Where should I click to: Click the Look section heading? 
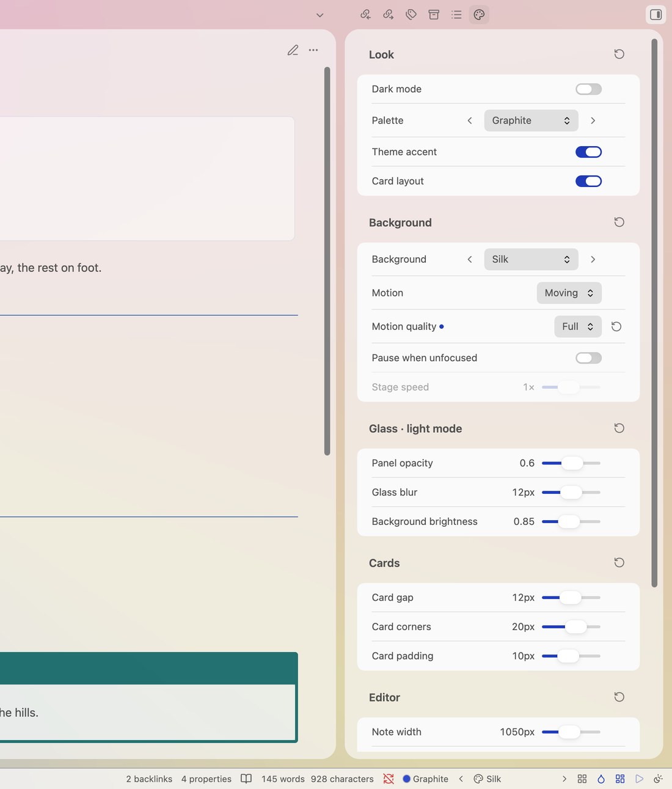point(381,54)
